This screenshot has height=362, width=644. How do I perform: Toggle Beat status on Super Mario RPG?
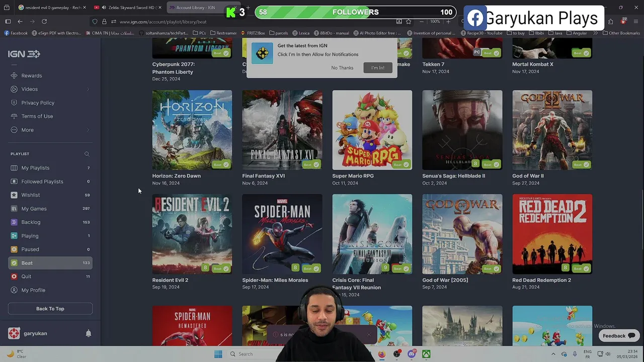pos(401,164)
